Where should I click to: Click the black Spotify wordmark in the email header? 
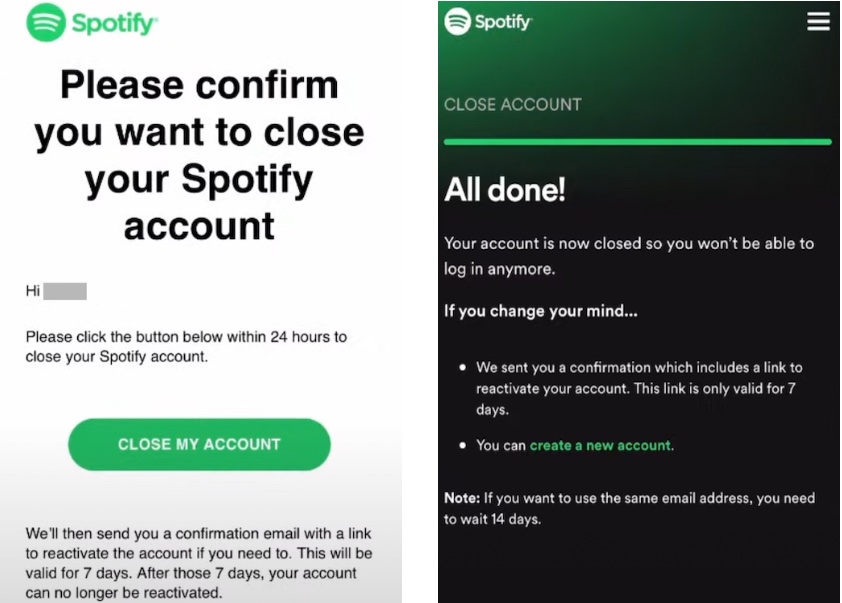(114, 24)
